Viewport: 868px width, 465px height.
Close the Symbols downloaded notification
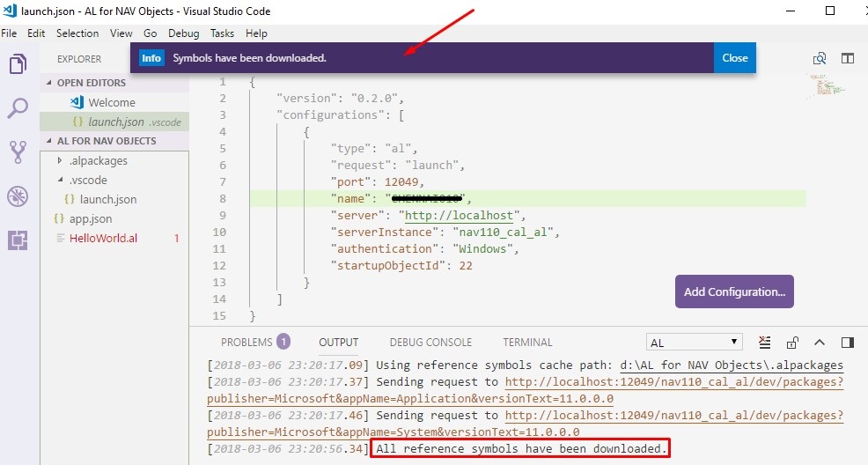click(x=734, y=57)
